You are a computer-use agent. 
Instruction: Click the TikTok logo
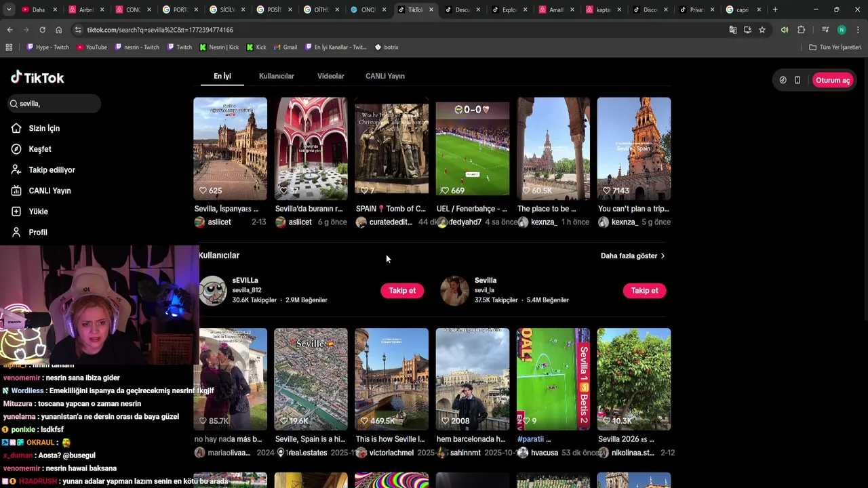[x=37, y=77]
